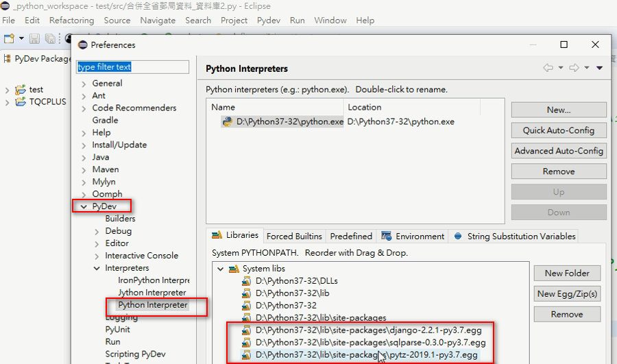Click the test project icon in Package Explorer
Viewport: 617px width, 364px height.
[x=21, y=90]
